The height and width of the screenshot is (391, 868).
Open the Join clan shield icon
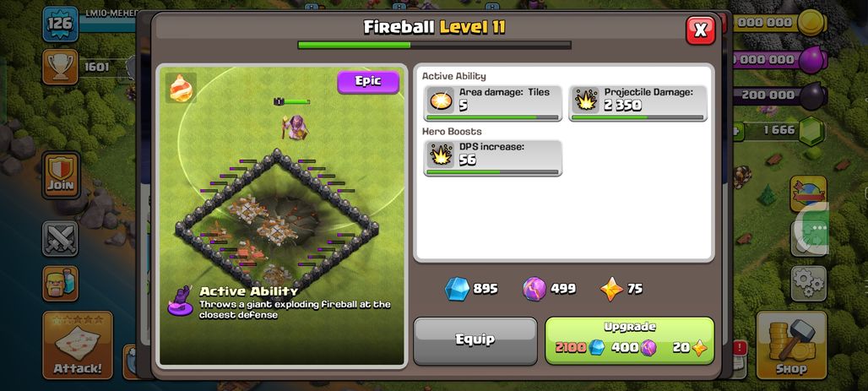point(60,175)
